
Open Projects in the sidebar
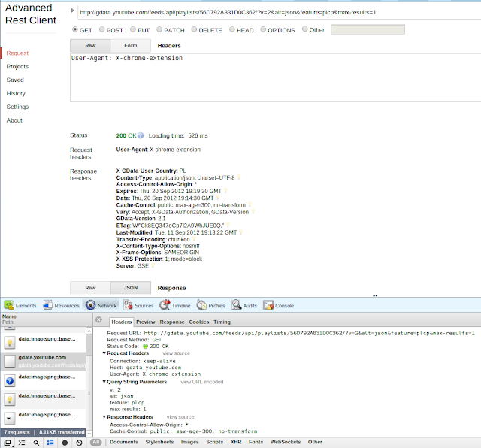[x=17, y=67]
